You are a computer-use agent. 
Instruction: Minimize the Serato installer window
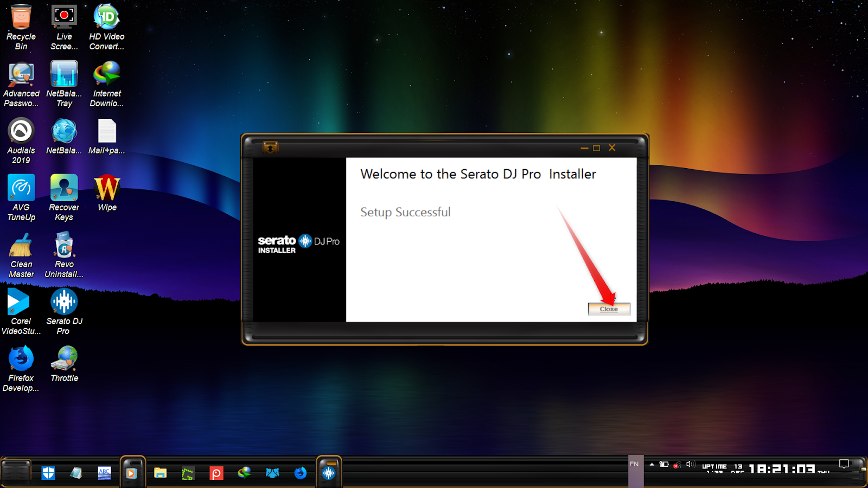584,148
